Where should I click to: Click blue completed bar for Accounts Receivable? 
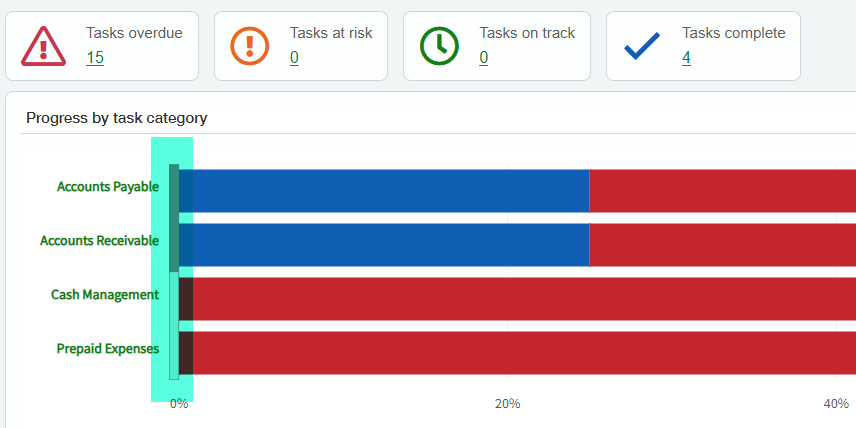(384, 245)
